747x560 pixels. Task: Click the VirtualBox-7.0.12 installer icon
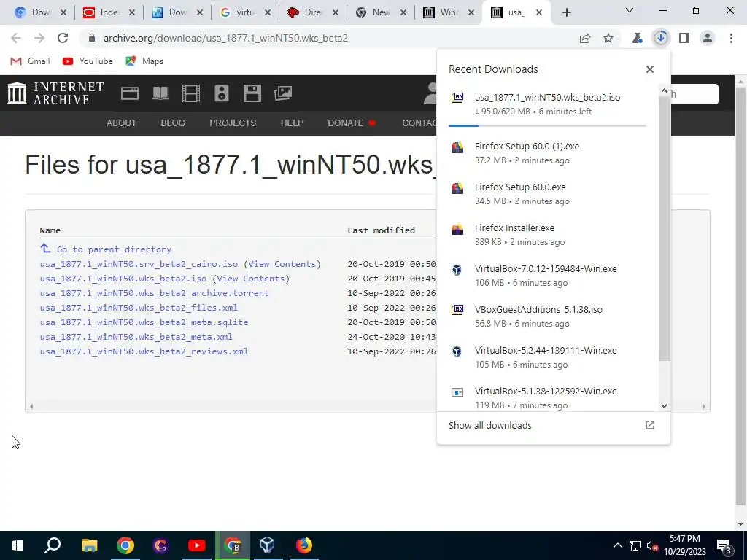(x=457, y=270)
